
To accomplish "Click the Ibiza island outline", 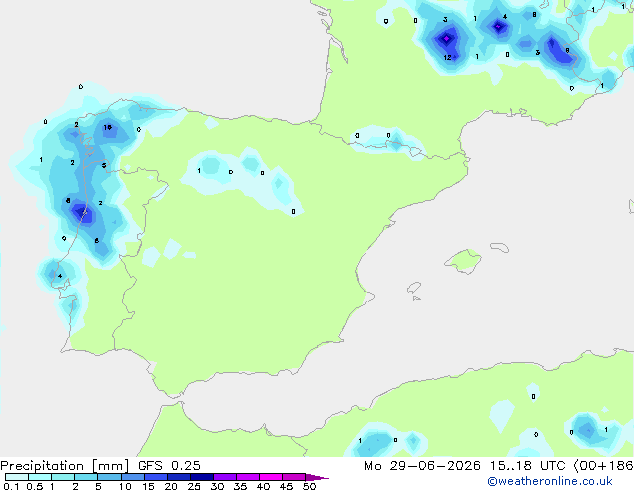I will tap(414, 288).
